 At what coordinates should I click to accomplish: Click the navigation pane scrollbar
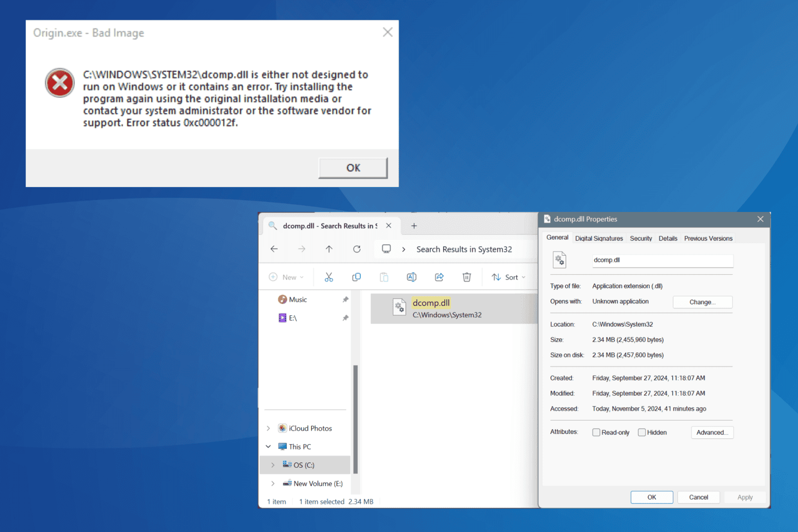click(x=355, y=419)
